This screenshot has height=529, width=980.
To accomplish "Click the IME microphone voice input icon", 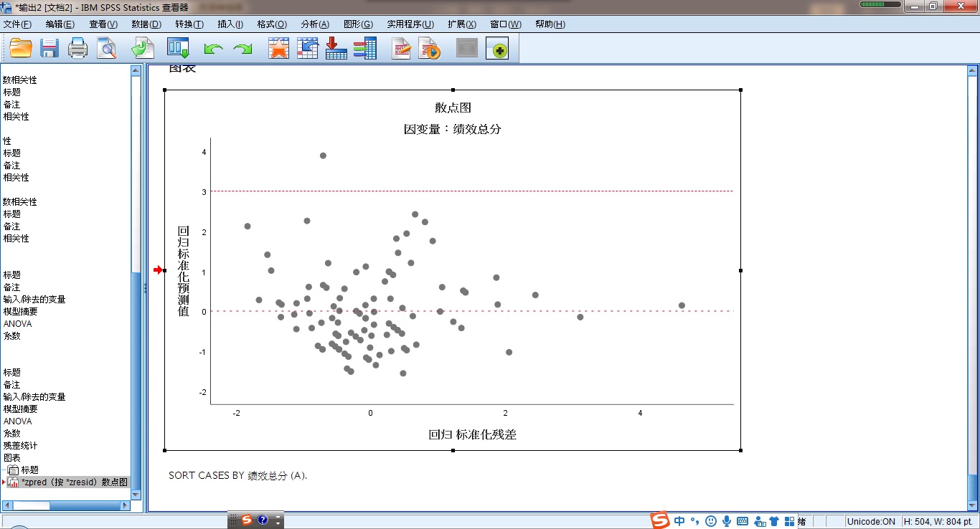I will 727,521.
